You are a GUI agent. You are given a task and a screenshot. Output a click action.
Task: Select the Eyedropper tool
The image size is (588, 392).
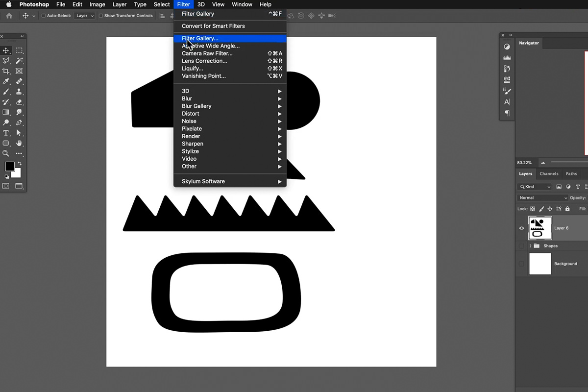6,81
